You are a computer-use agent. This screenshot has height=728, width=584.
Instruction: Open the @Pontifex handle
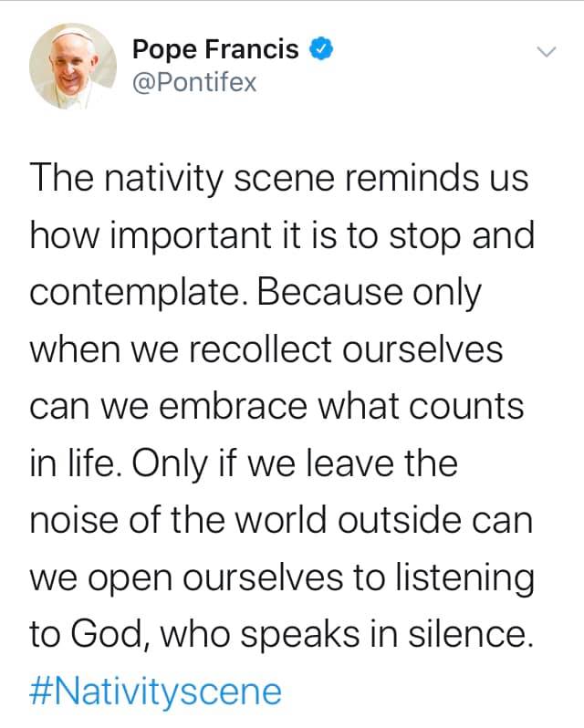click(194, 84)
